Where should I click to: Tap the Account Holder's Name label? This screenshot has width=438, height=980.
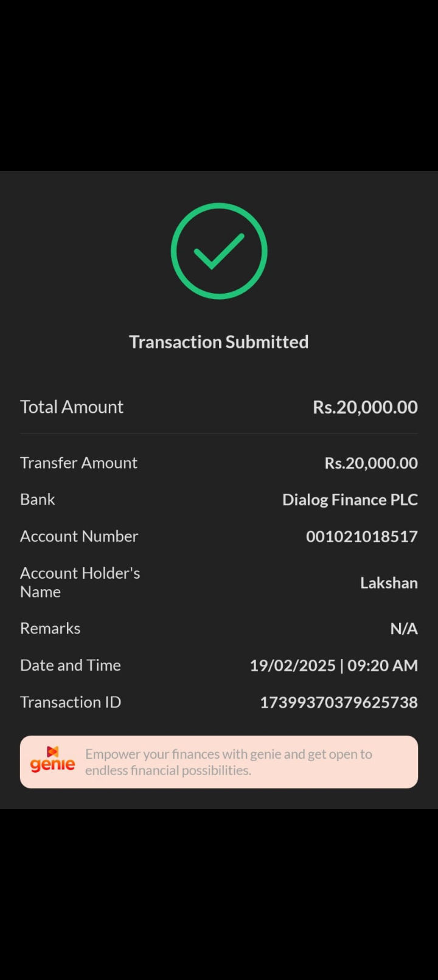tap(80, 582)
